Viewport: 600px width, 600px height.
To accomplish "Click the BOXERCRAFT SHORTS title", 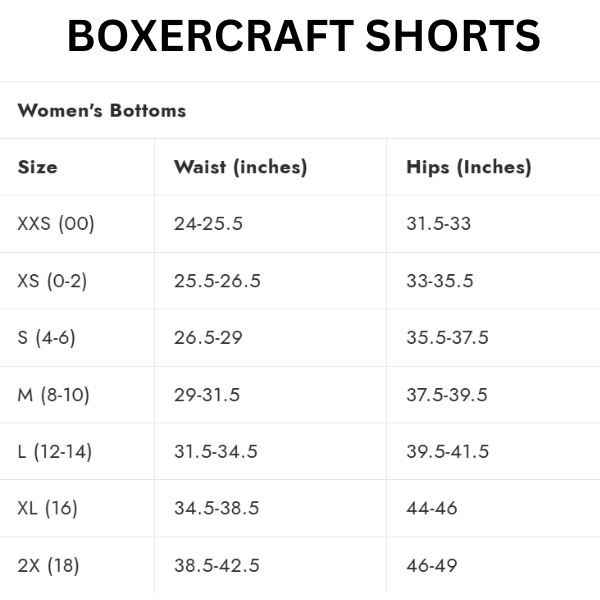I will (303, 37).
